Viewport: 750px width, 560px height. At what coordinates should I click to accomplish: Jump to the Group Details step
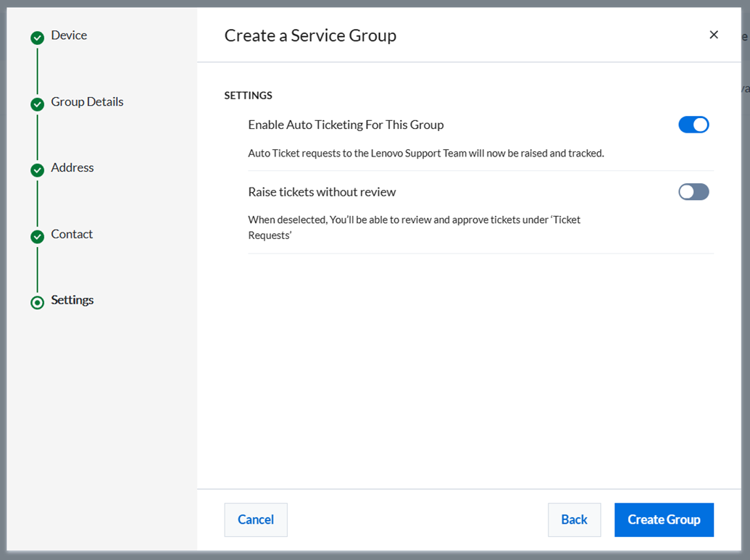coord(87,102)
